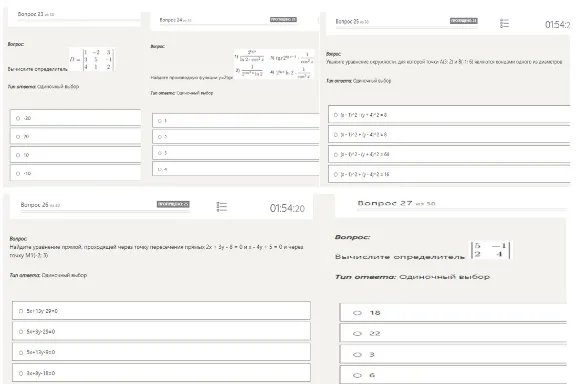Click the gray skipped badge in Question 25 header

point(464,21)
